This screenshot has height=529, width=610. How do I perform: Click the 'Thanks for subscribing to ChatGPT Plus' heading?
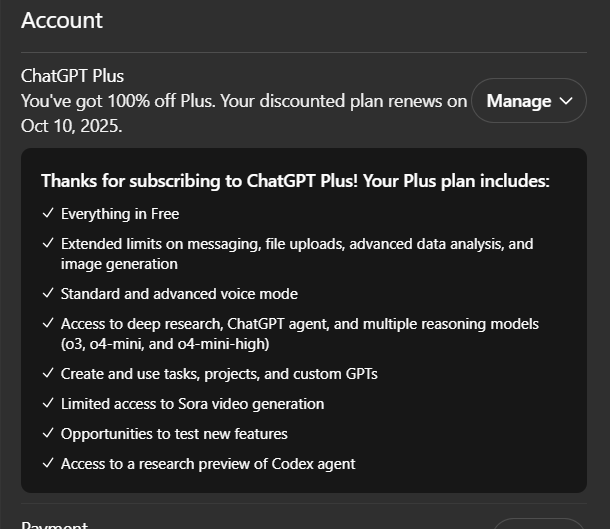tap(295, 181)
